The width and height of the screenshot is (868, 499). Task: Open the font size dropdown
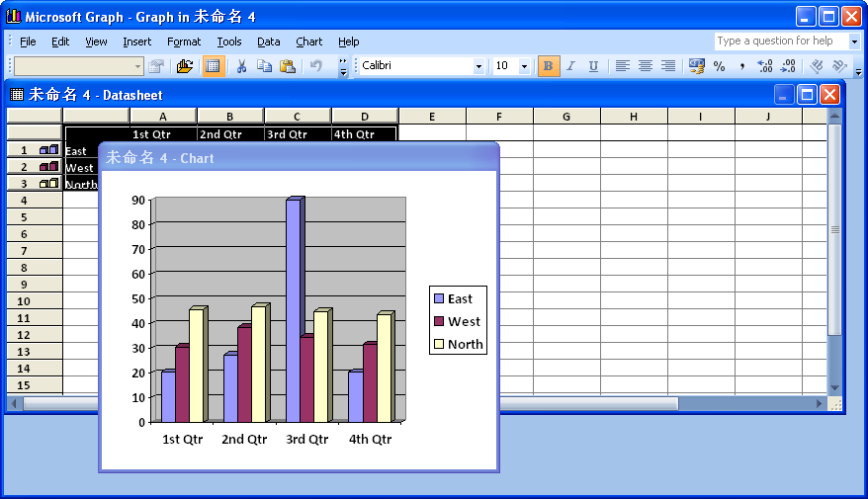pyautogui.click(x=524, y=66)
